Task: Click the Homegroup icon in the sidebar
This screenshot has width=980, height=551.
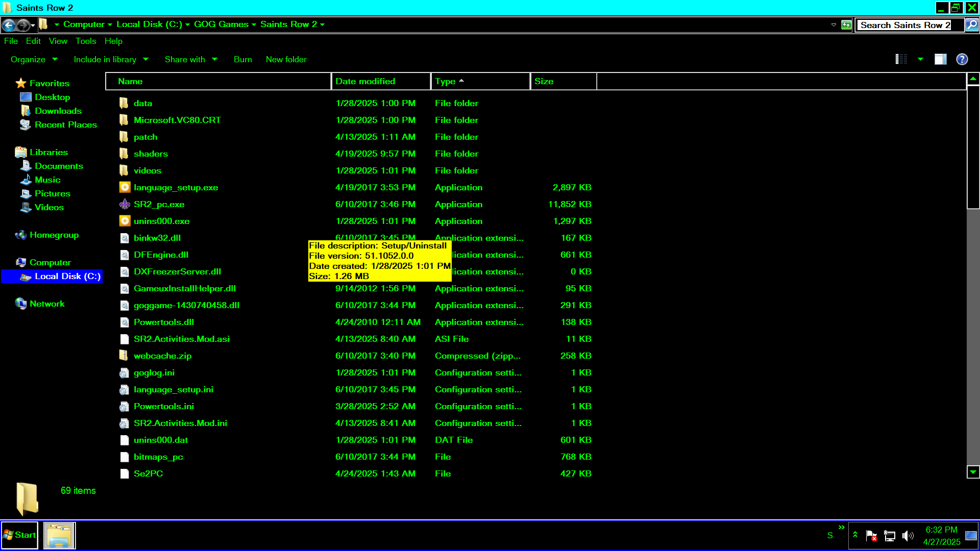Action: [x=21, y=235]
